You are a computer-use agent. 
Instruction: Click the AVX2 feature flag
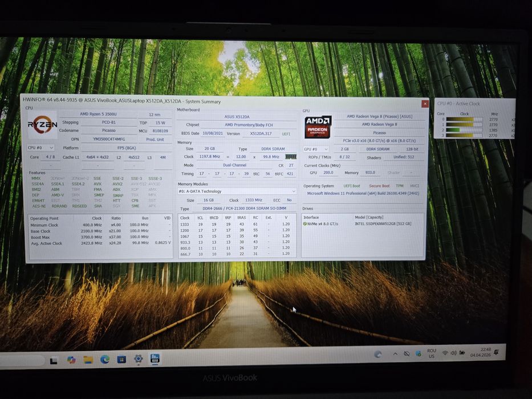point(117,184)
